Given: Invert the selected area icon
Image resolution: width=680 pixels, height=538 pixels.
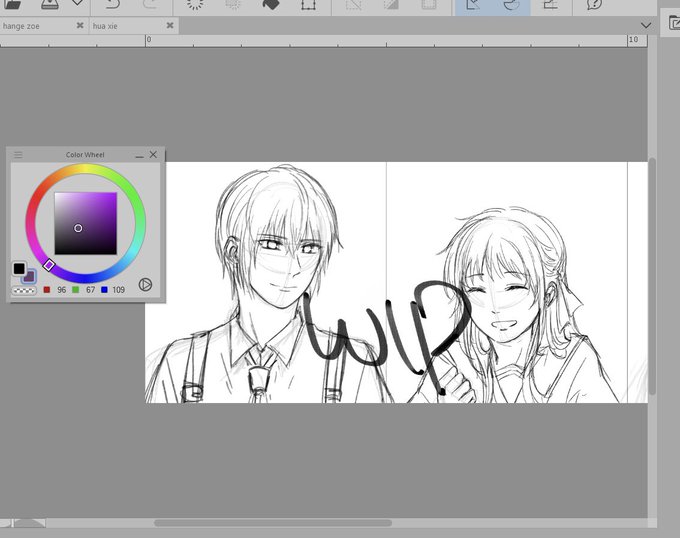Looking at the screenshot, I should point(391,4).
